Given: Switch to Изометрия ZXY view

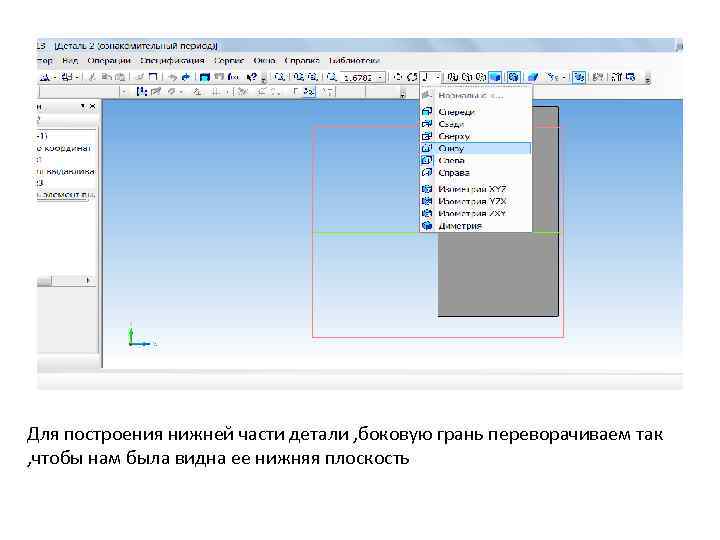Looking at the screenshot, I should (475, 214).
